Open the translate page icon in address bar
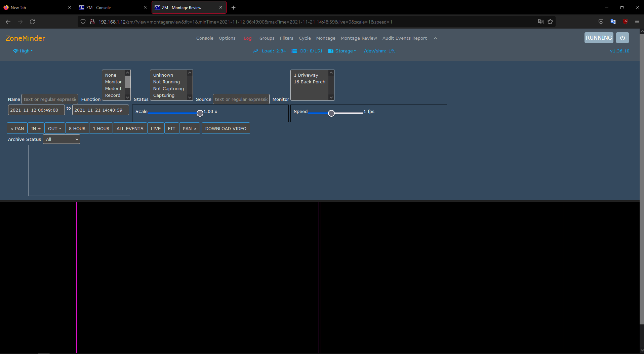 [x=540, y=22]
